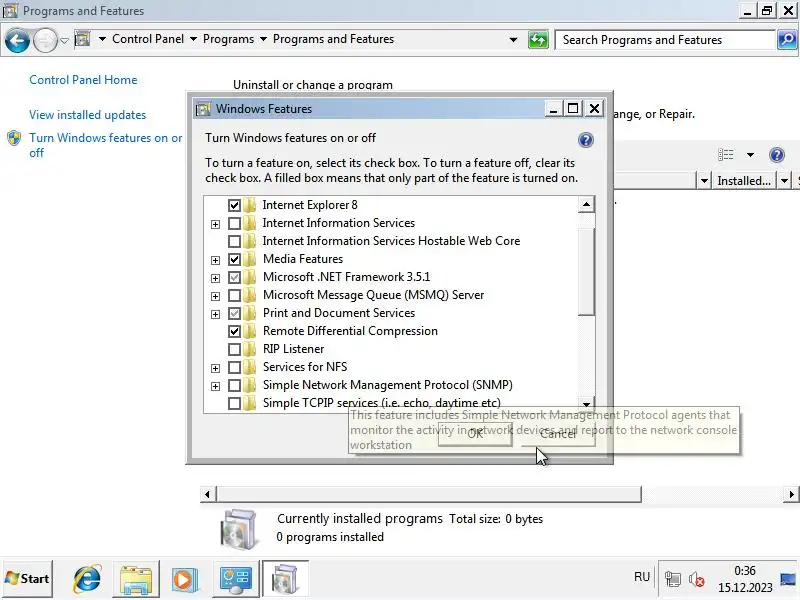Click the Internet Explorer 8 folder icon
The height and width of the screenshot is (600, 800).
(x=249, y=205)
